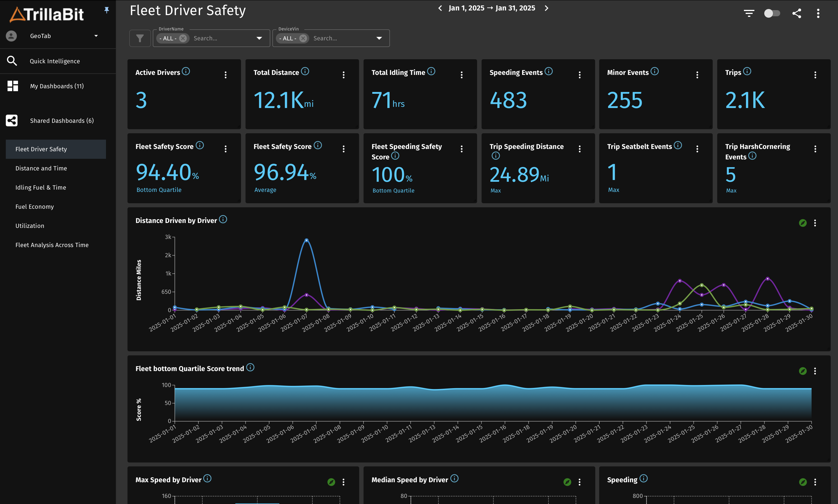Open the share dashboard icon
Viewport: 838px width, 504px height.
click(x=796, y=13)
